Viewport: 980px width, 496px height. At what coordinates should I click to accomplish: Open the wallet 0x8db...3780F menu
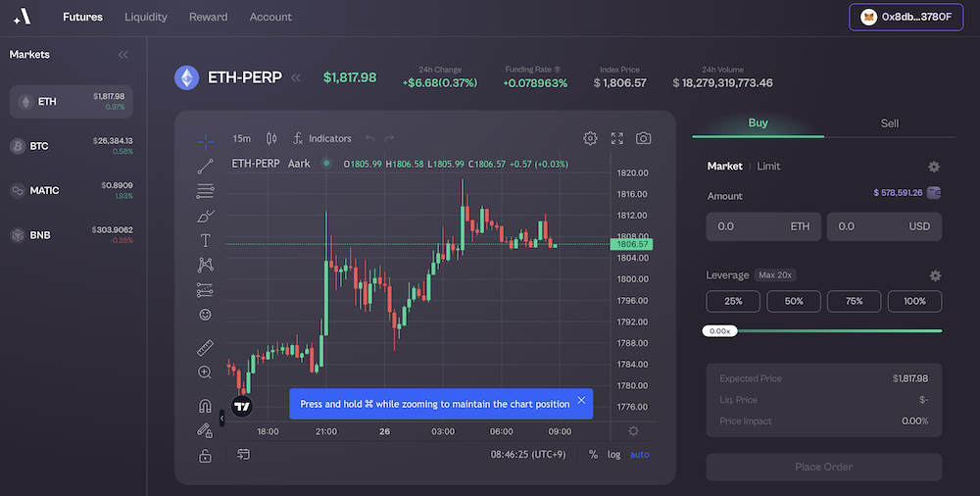pyautogui.click(x=906, y=17)
